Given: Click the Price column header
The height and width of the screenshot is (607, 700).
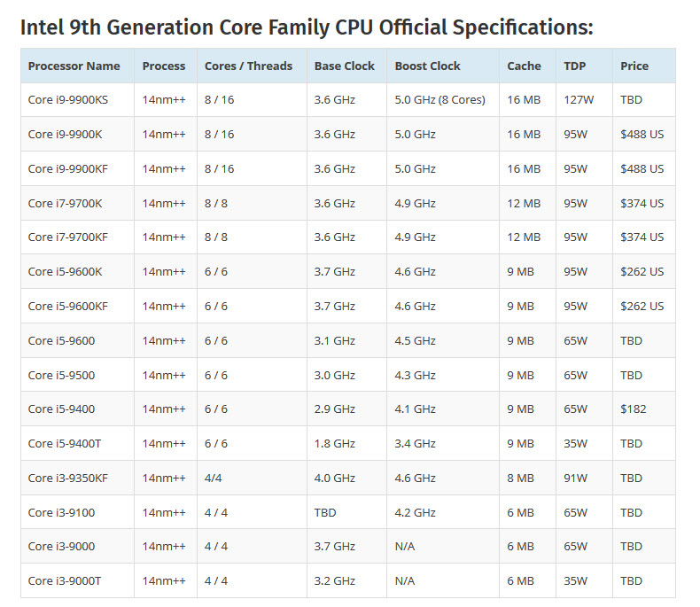Looking at the screenshot, I should coord(634,66).
